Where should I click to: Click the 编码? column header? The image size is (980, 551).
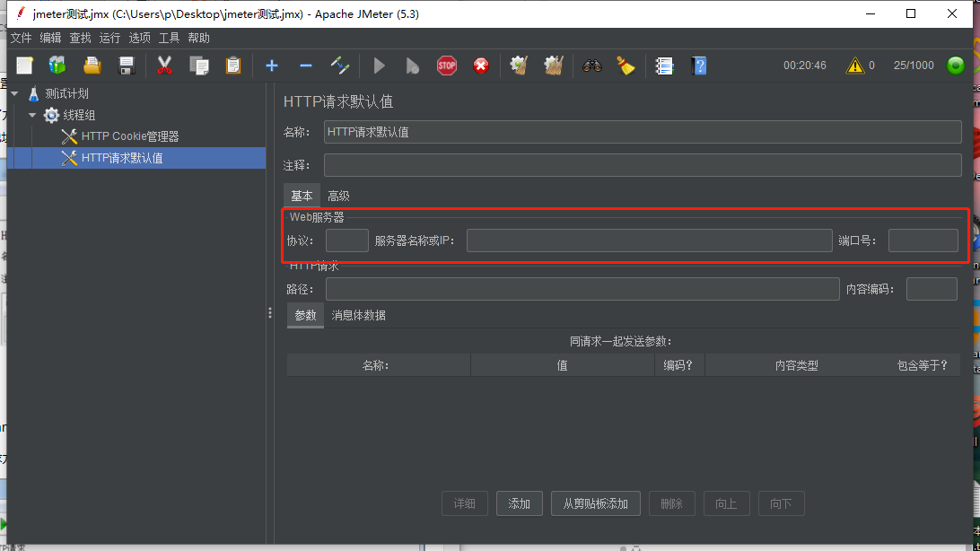click(680, 365)
